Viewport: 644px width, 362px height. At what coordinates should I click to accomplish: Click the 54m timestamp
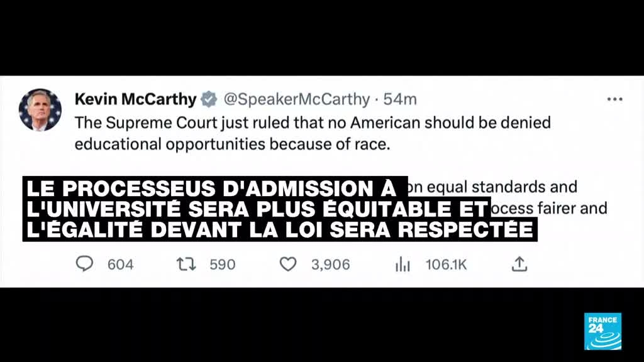point(400,99)
